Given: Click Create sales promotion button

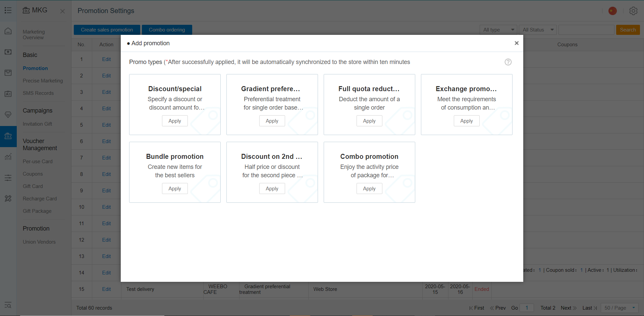Looking at the screenshot, I should click(107, 30).
